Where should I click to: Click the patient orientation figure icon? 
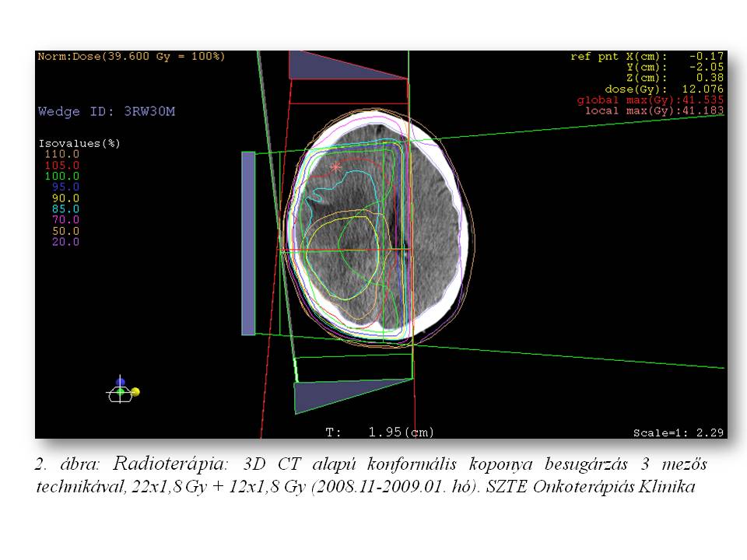point(120,393)
